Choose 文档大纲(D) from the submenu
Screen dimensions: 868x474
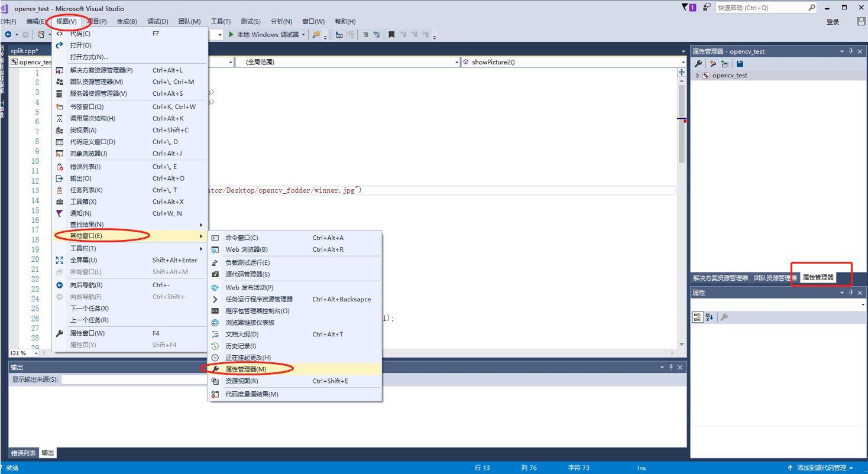point(294,335)
